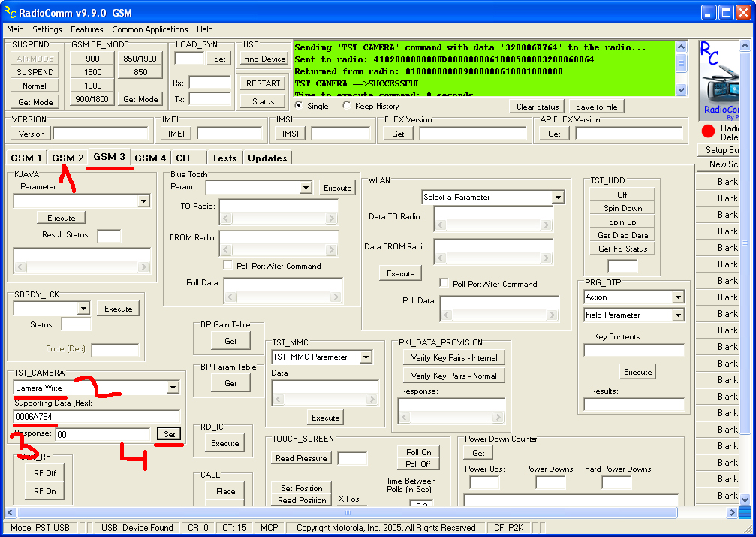Open the Blue Tooth Param dropdown
The width and height of the screenshot is (756, 537).
point(306,187)
